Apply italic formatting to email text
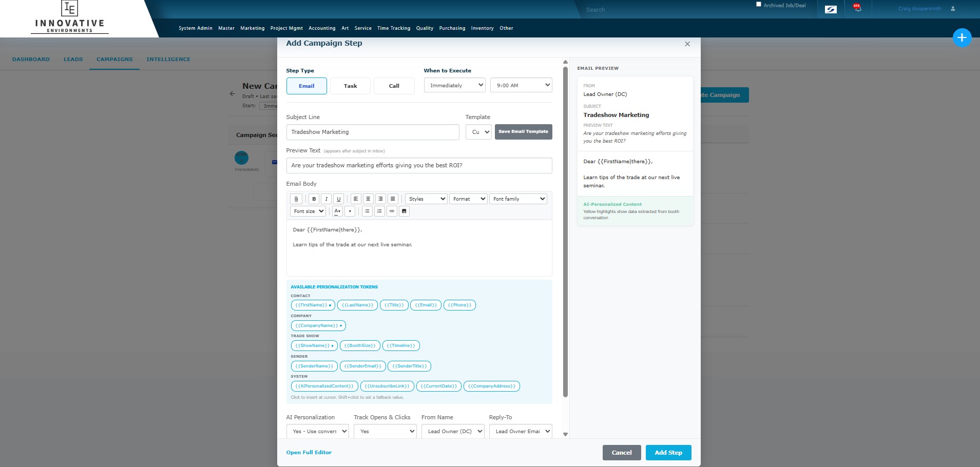The image size is (980, 467). [326, 199]
